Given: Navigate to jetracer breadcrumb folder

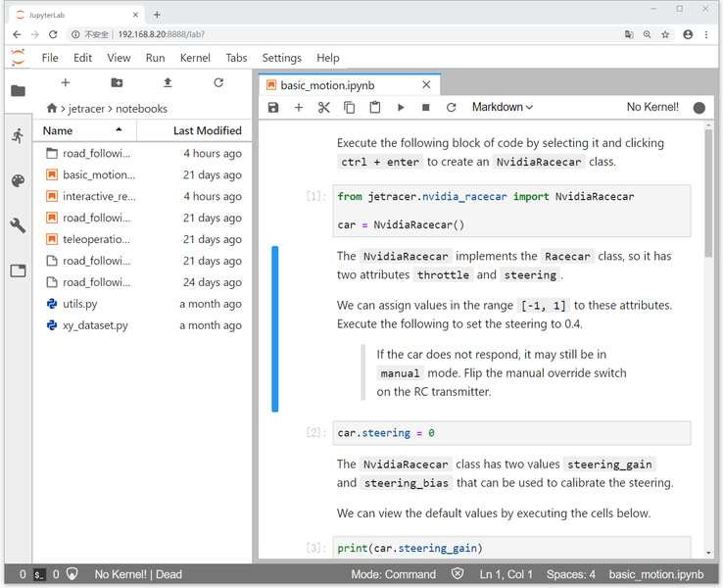Looking at the screenshot, I should (86, 109).
